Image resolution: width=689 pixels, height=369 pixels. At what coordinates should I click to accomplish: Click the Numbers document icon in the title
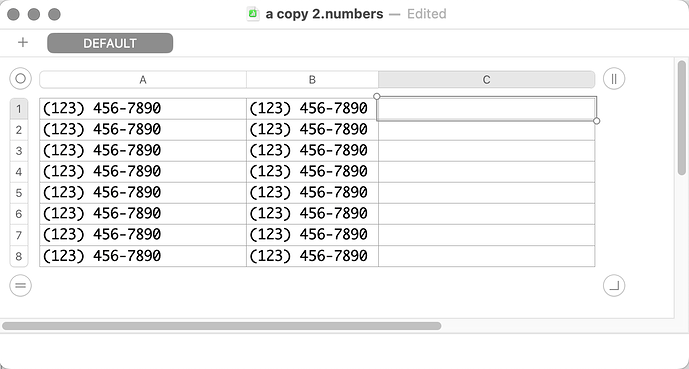[253, 14]
